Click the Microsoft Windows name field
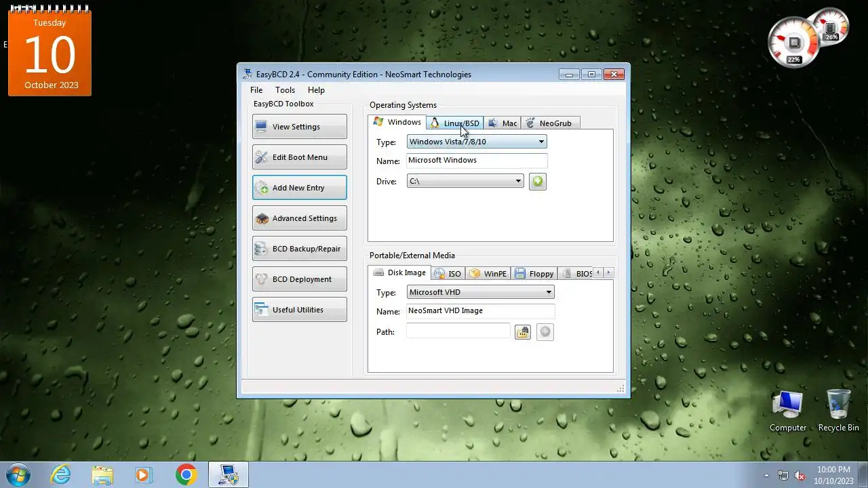868x488 pixels. pos(477,161)
